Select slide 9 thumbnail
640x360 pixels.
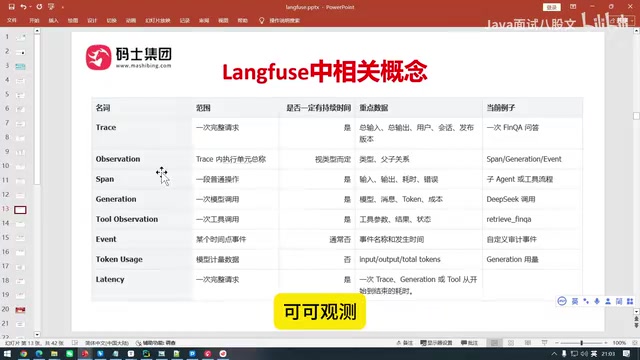tap(20, 152)
